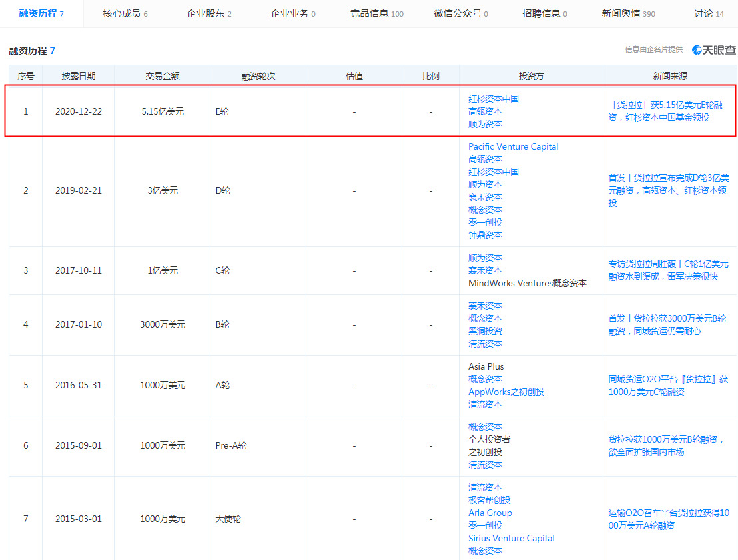Open 概念资本 investor in A轮 row
This screenshot has width=738, height=560.
pyautogui.click(x=485, y=380)
